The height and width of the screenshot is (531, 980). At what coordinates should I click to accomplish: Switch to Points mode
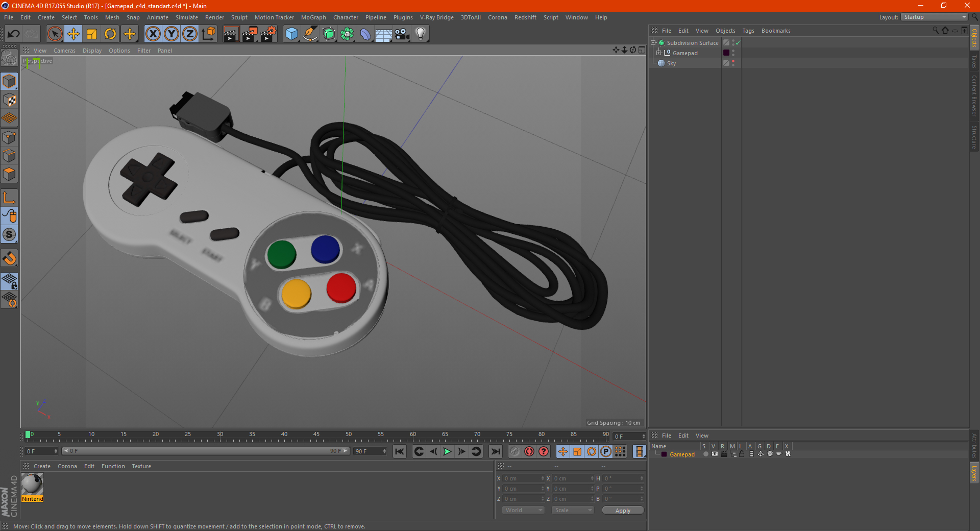[9, 137]
